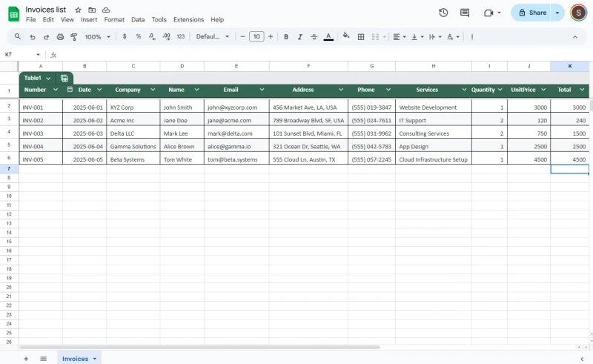This screenshot has width=593, height=364.
Task: Toggle bold formatting
Action: [x=286, y=37]
